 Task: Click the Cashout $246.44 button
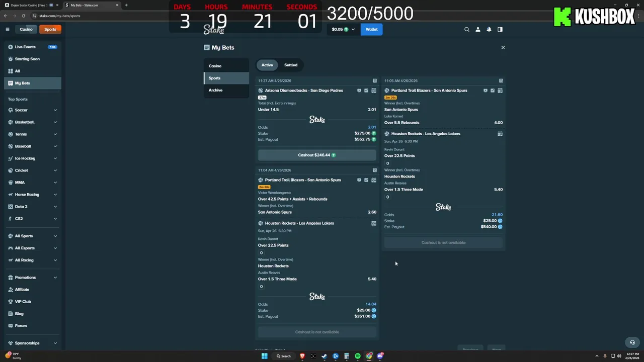point(317,155)
